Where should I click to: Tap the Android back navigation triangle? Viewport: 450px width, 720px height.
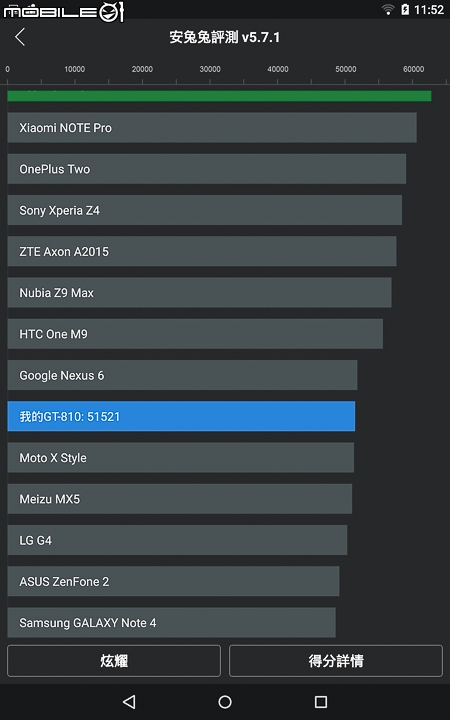[x=129, y=701]
